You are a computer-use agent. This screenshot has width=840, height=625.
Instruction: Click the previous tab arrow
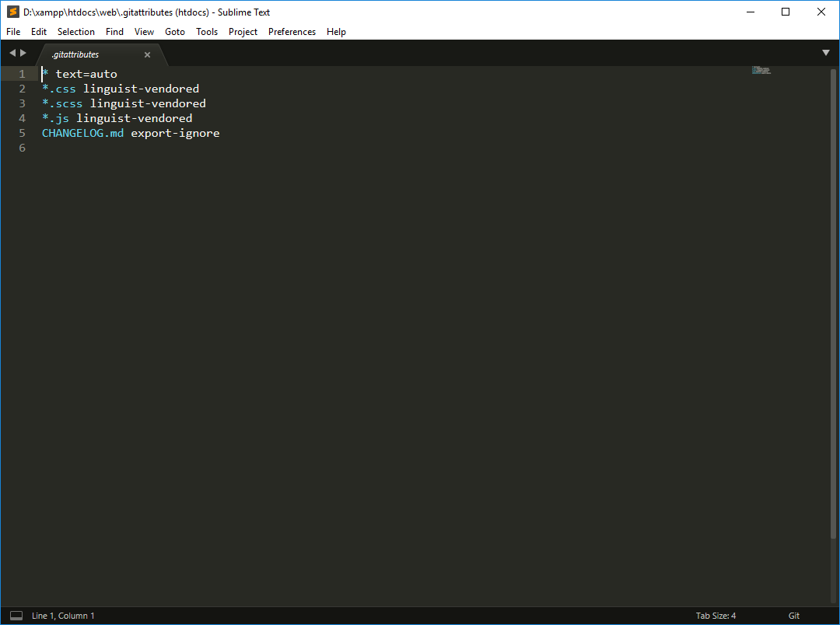(x=12, y=53)
